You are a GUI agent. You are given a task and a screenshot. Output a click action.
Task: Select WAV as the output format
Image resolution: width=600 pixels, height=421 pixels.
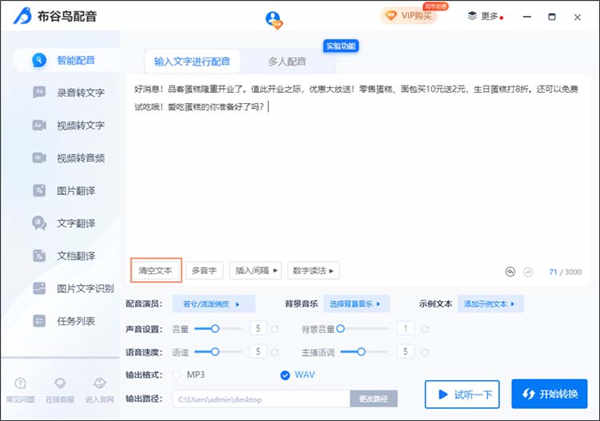298,375
